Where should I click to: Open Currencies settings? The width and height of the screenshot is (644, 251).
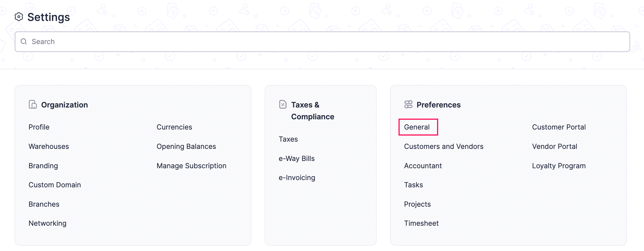point(174,127)
